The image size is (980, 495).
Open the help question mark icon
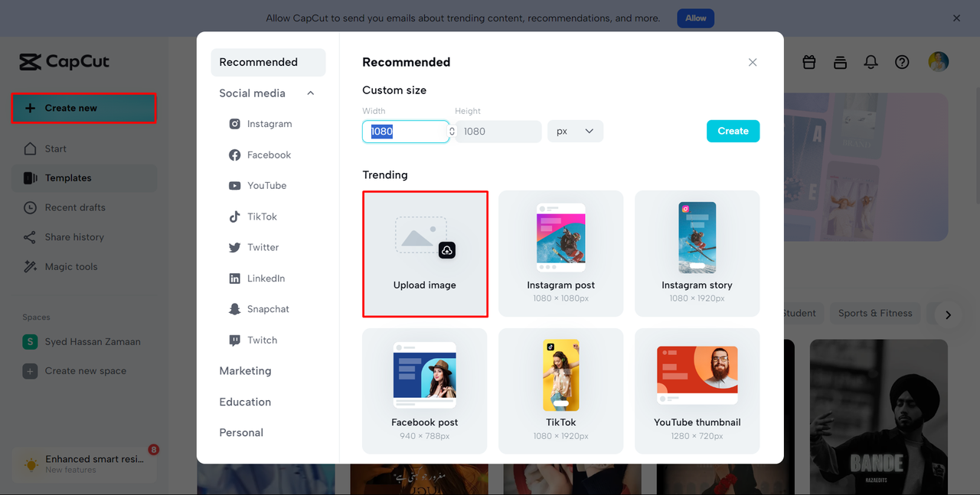coord(903,63)
